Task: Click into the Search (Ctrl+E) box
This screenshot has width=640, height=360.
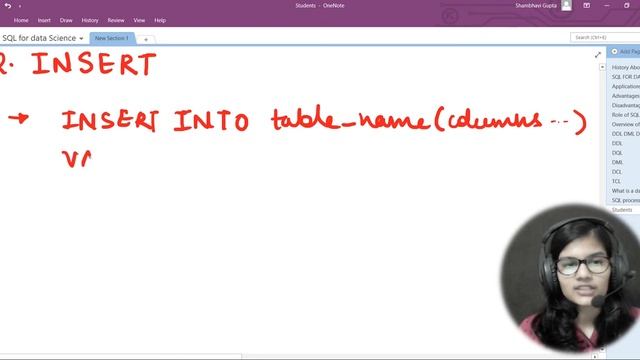Action: (x=605, y=37)
